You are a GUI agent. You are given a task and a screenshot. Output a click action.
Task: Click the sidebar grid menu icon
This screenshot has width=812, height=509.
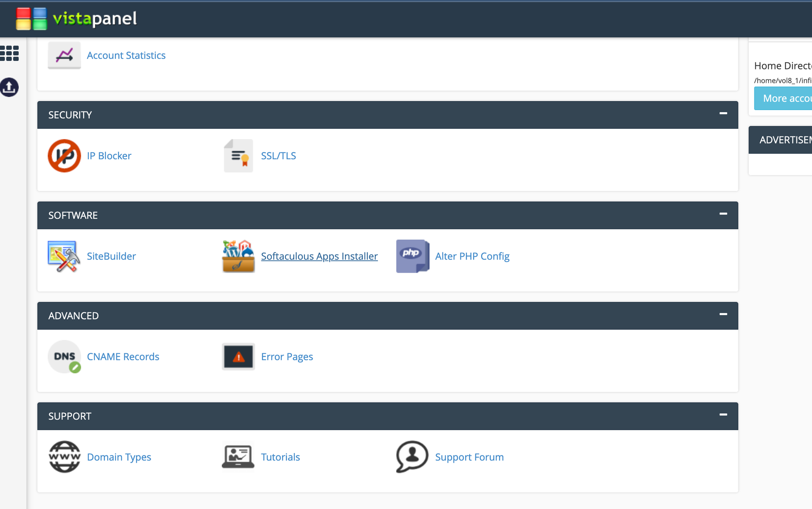[x=9, y=53]
